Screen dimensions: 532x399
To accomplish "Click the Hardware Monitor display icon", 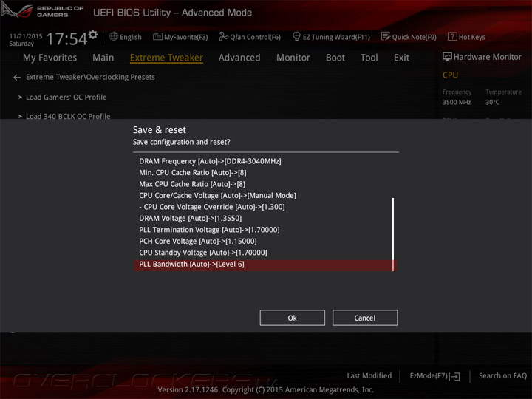I will tap(447, 57).
